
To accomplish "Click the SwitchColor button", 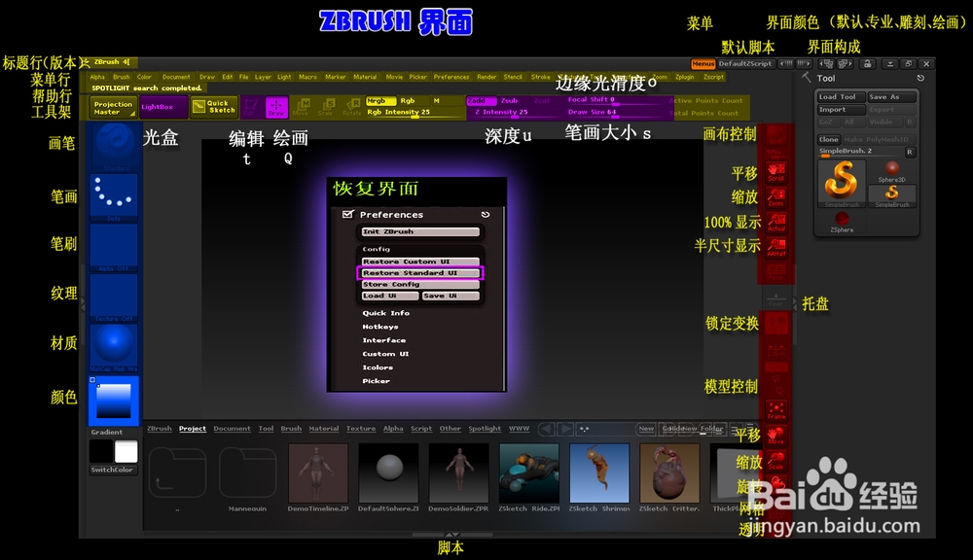I will [114, 471].
